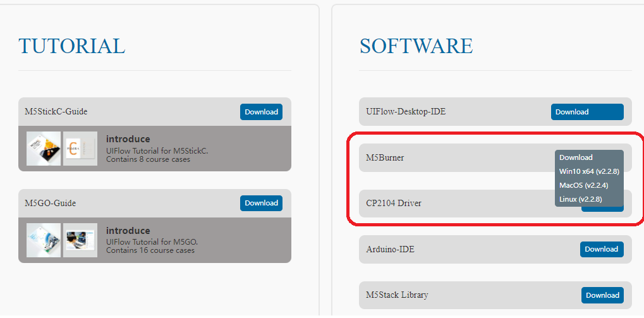Download the Arduino-IDE software
This screenshot has height=318, width=644.
[602, 249]
